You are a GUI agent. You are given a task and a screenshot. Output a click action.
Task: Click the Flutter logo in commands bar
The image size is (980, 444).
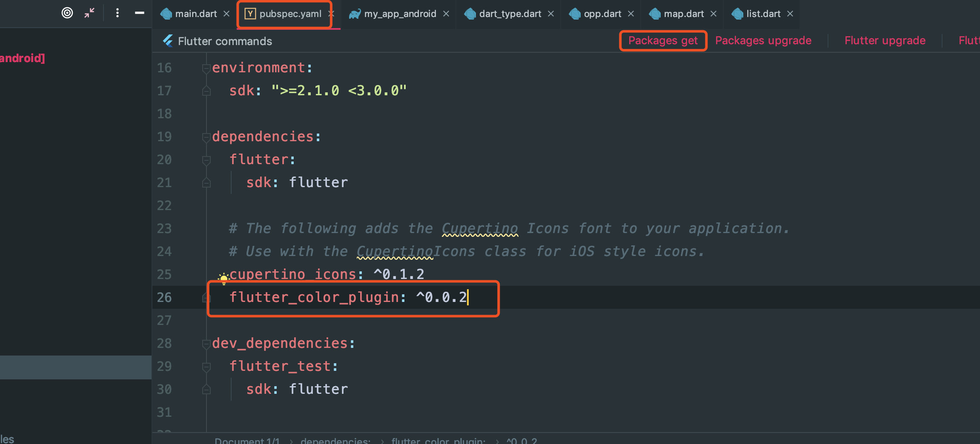[168, 41]
